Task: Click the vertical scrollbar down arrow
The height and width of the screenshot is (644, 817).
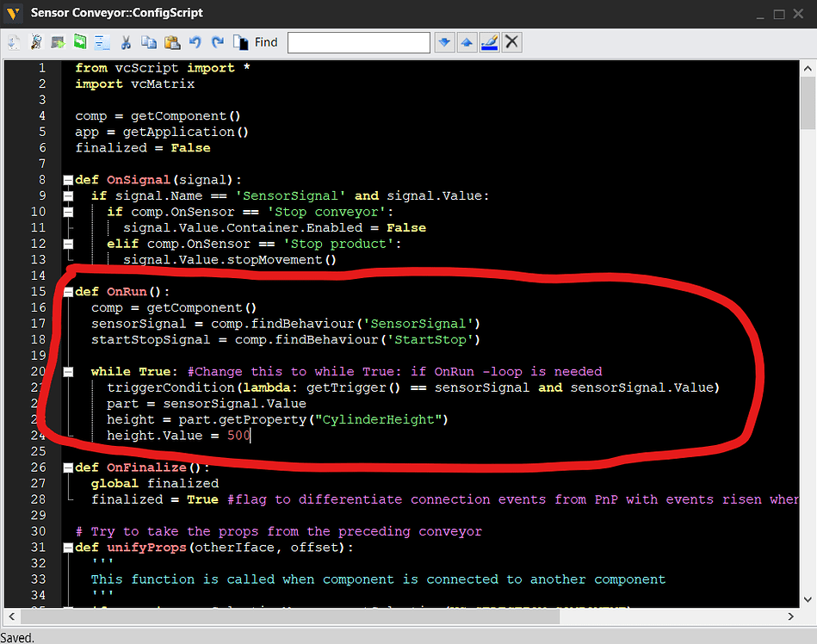Action: (808, 600)
